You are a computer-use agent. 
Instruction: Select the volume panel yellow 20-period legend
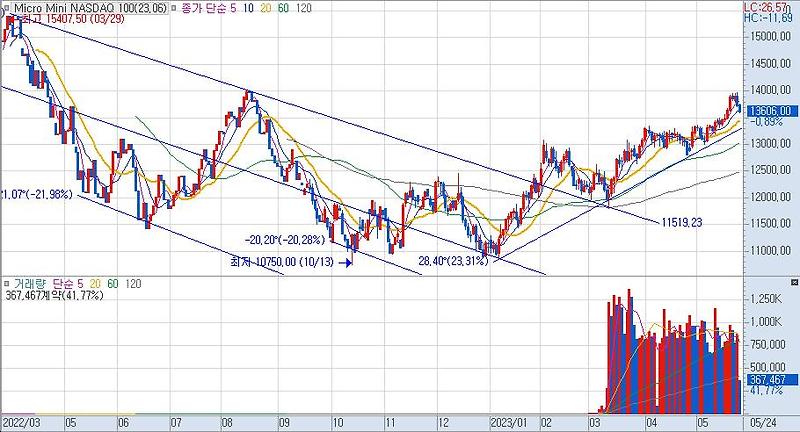click(95, 283)
